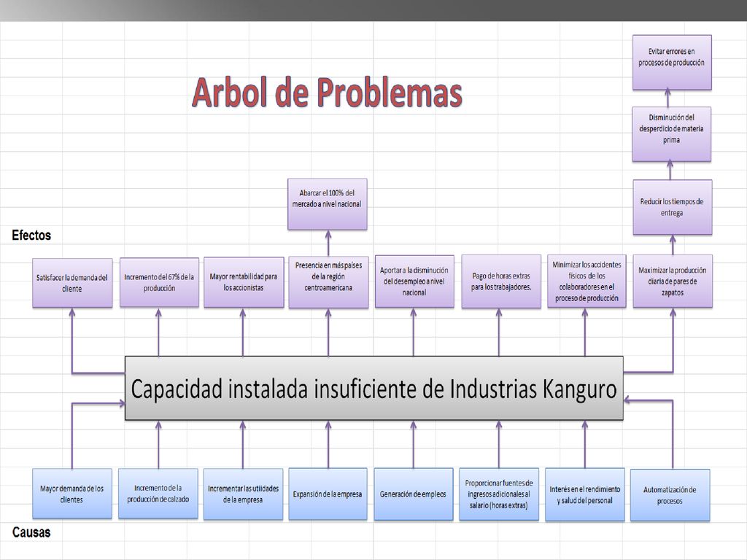Click the 'Abarcar el 100% del mercado' box
The image size is (747, 560).
pos(328,204)
